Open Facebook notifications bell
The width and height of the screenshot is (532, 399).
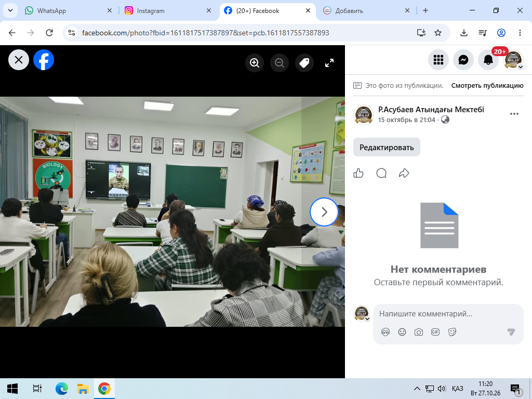(488, 60)
